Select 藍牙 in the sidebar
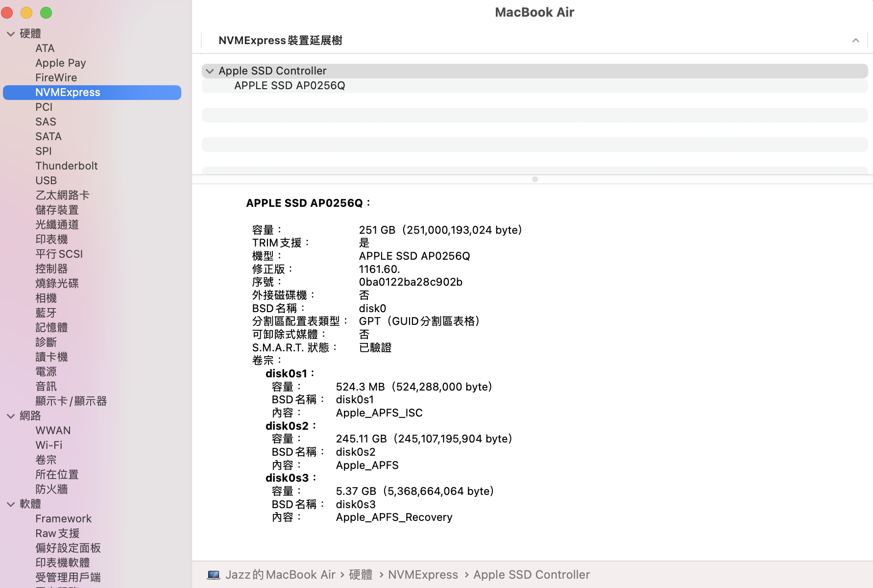 [x=47, y=313]
